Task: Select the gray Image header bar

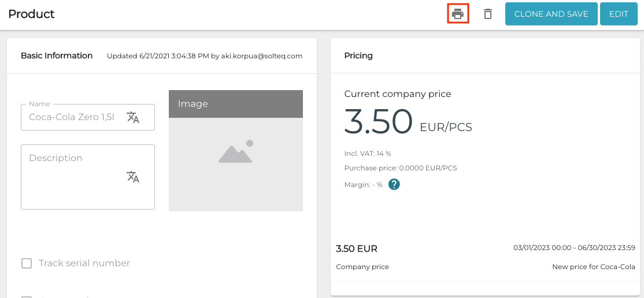Action: [236, 104]
